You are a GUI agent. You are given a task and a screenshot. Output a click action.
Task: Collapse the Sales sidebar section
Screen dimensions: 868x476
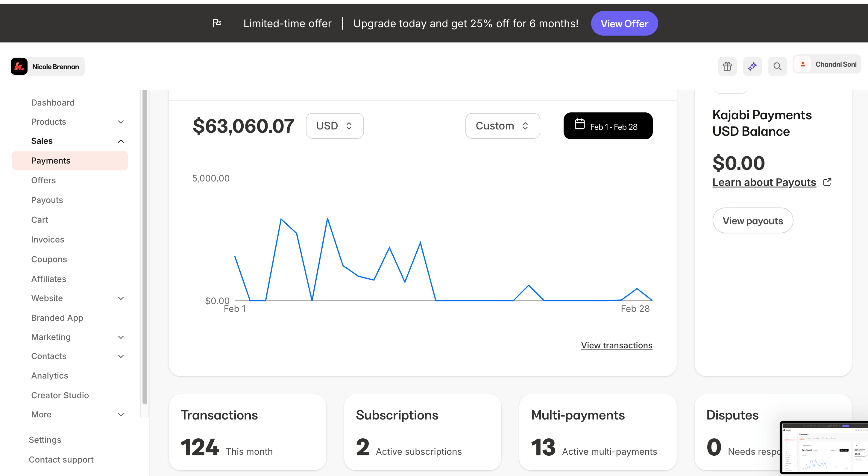pos(121,141)
